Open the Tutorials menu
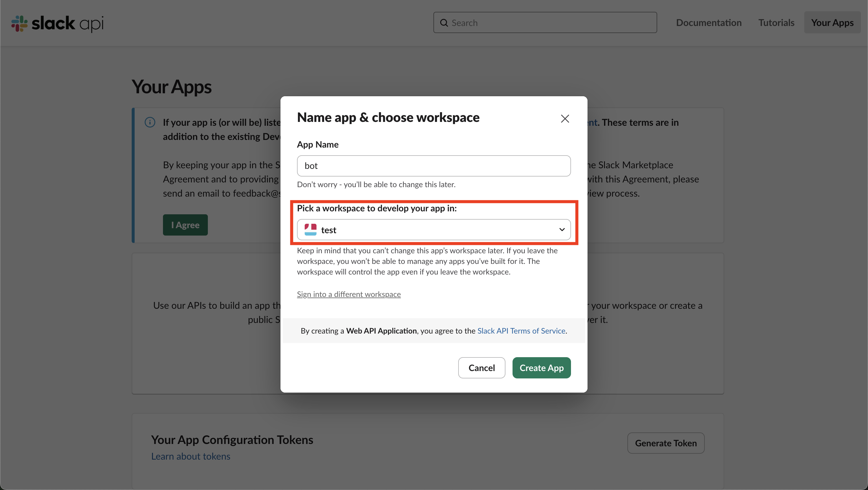Screen dimensions: 868x490 [x=776, y=22]
